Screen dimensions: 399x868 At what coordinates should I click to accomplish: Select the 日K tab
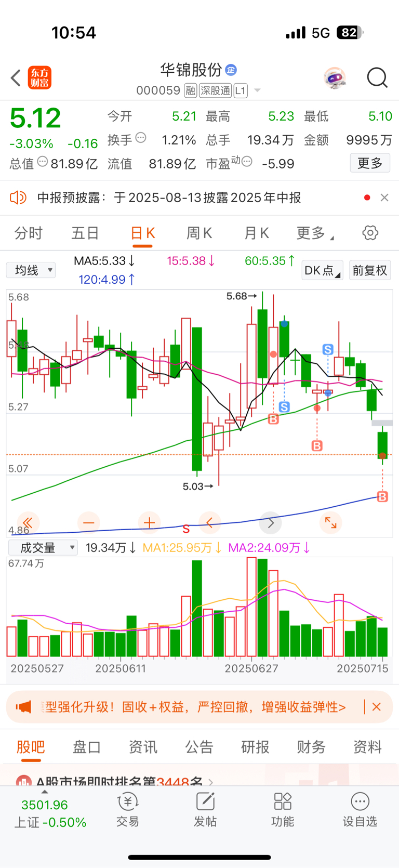click(x=142, y=233)
